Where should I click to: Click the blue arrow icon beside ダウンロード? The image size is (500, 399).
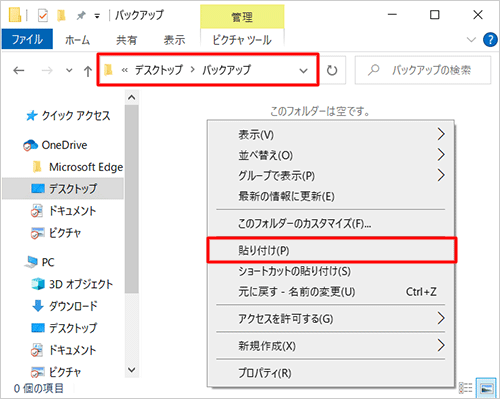[x=38, y=306]
